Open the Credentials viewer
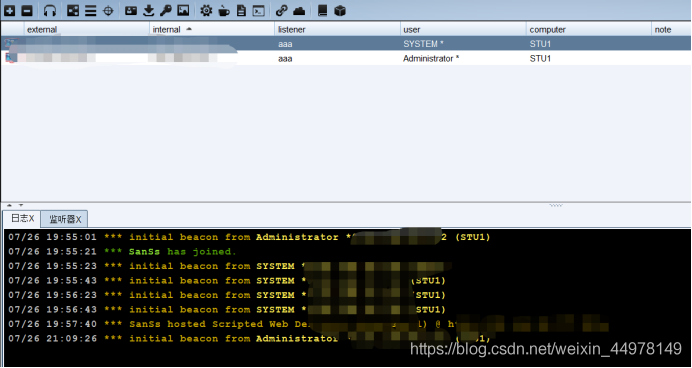The image size is (692, 368). 131,11
